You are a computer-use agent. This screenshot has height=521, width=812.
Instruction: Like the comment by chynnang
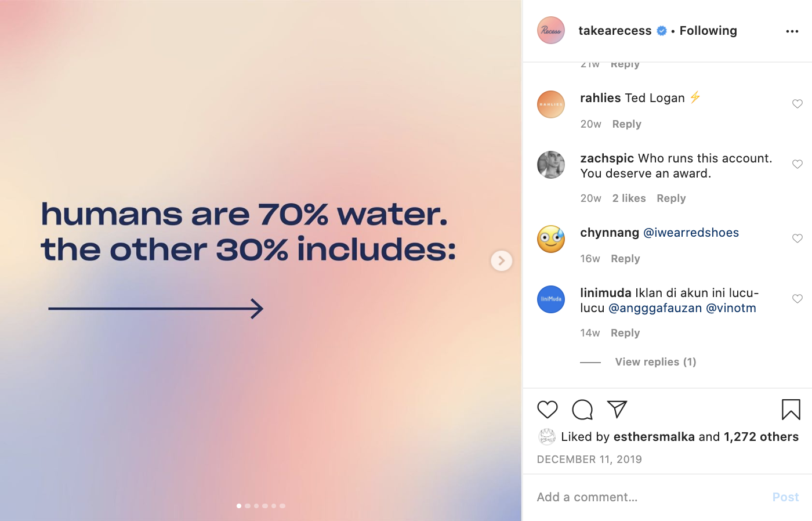click(797, 238)
